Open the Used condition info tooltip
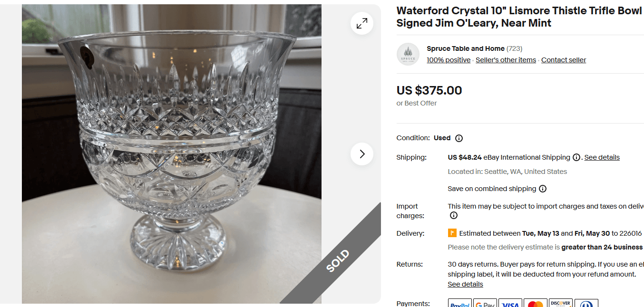 tap(459, 138)
